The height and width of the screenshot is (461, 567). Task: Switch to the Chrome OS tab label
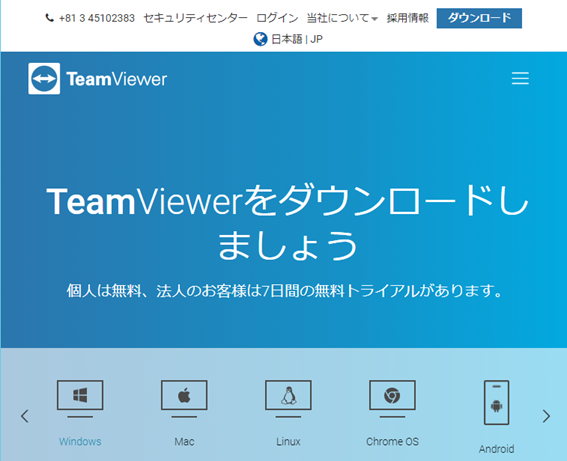pyautogui.click(x=392, y=441)
